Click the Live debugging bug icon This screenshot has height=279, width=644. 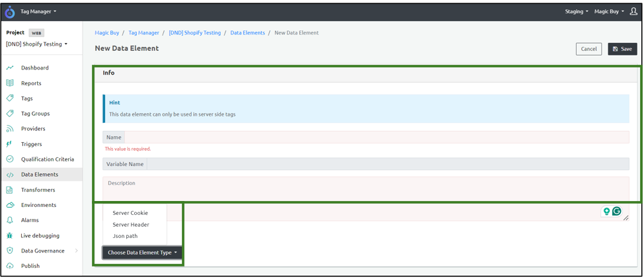point(10,235)
